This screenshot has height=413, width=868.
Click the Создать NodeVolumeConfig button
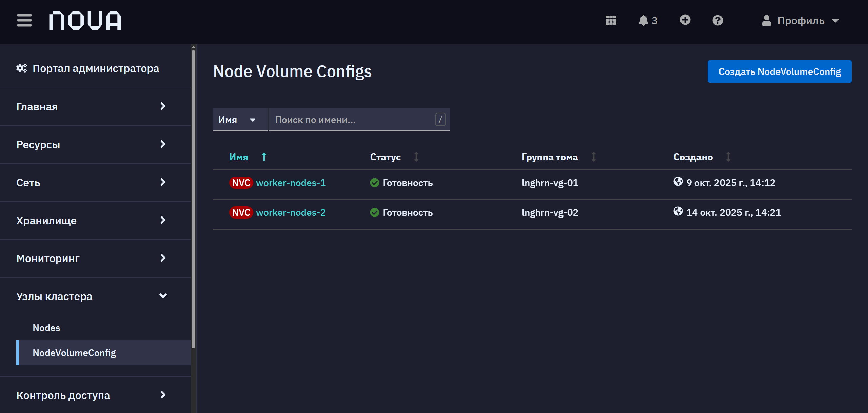[779, 71]
